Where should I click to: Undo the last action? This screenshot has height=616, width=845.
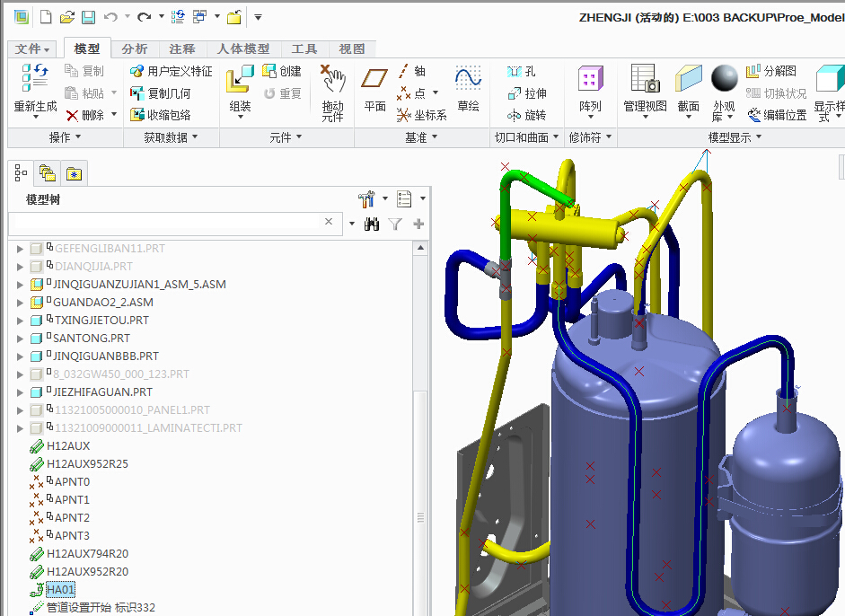(x=110, y=17)
